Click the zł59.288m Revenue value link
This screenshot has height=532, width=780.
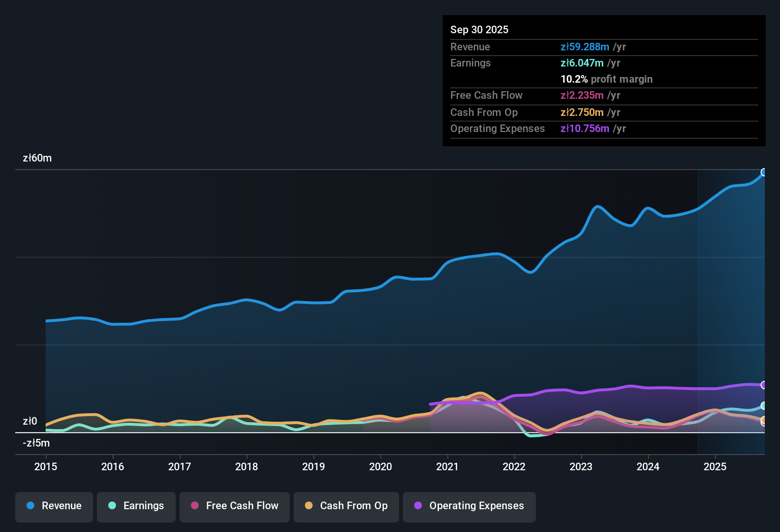click(x=585, y=47)
